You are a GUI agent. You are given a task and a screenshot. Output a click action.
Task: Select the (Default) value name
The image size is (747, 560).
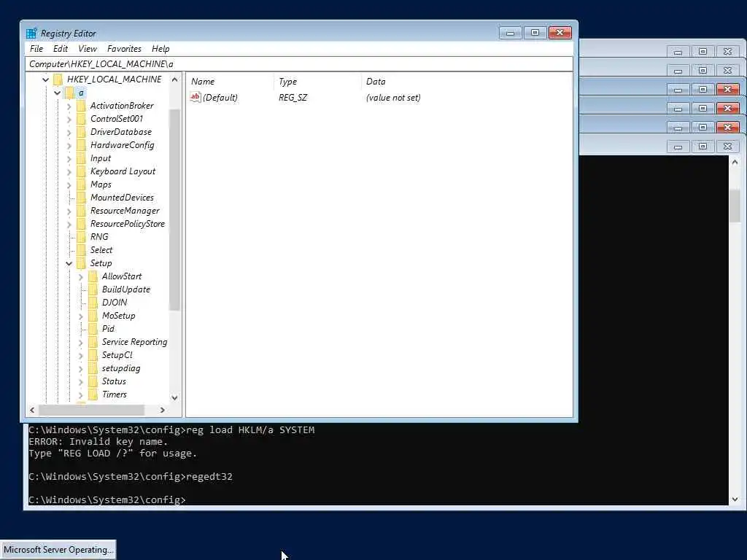(x=220, y=98)
